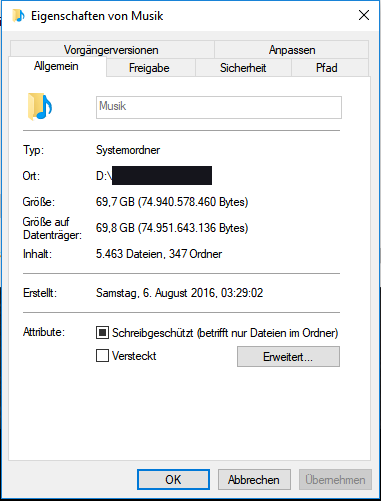Screen dimensions: 381x501
Task: Click the Erstellt date text
Action: [179, 293]
